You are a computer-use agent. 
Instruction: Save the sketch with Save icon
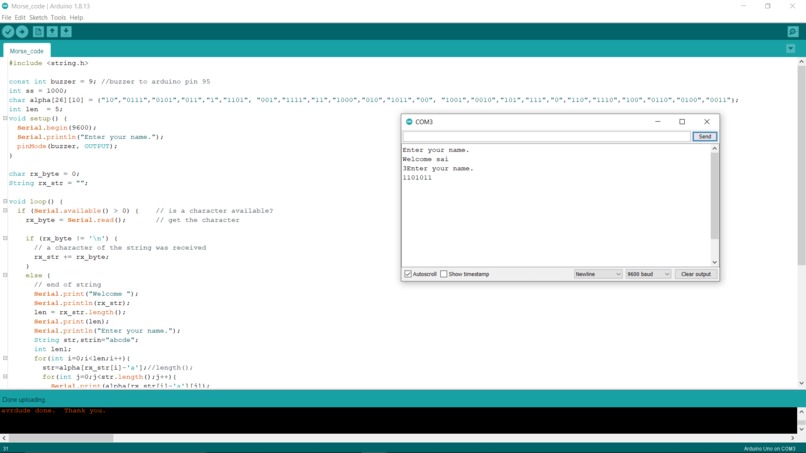click(66, 32)
